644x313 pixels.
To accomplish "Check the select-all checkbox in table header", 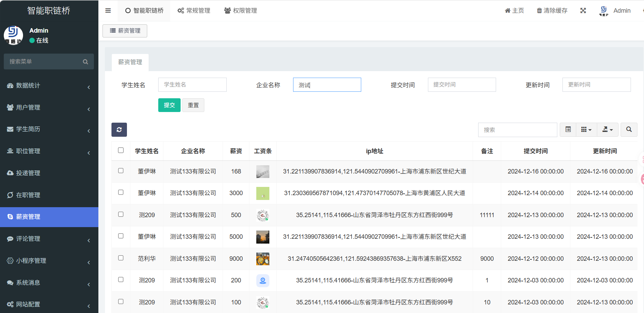I will coord(121,150).
